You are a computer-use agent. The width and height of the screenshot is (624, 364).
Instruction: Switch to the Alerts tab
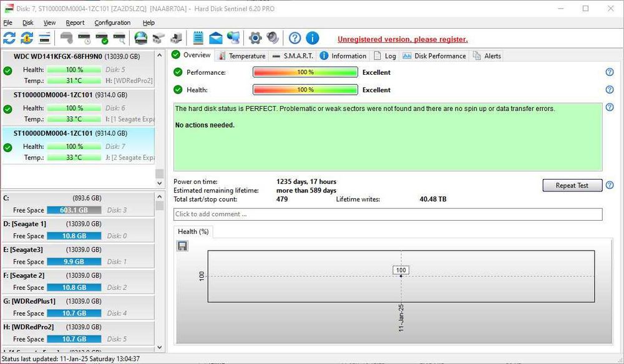pos(487,56)
